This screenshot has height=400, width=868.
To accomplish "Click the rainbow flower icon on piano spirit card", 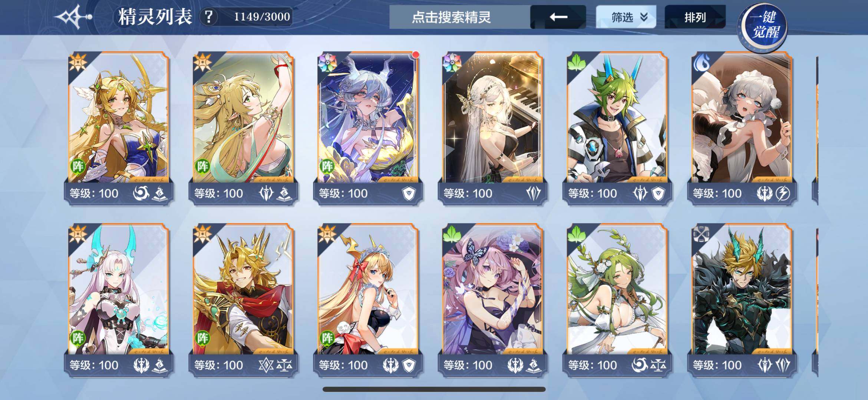I will 452,62.
